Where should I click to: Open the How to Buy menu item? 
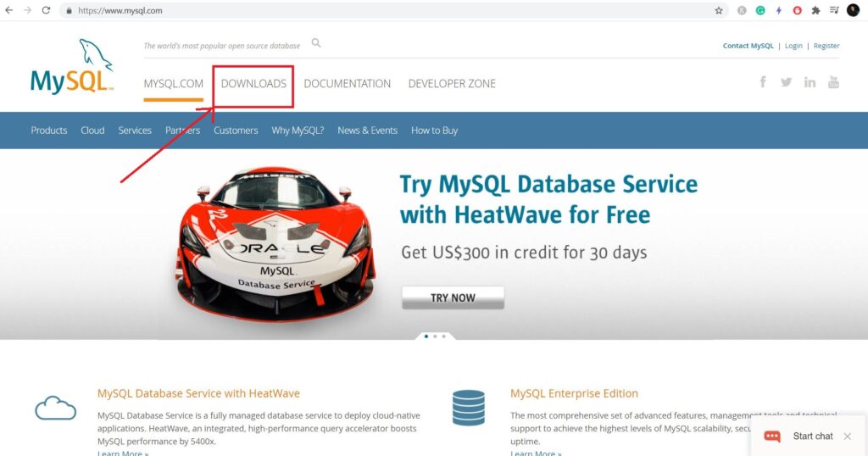click(434, 130)
